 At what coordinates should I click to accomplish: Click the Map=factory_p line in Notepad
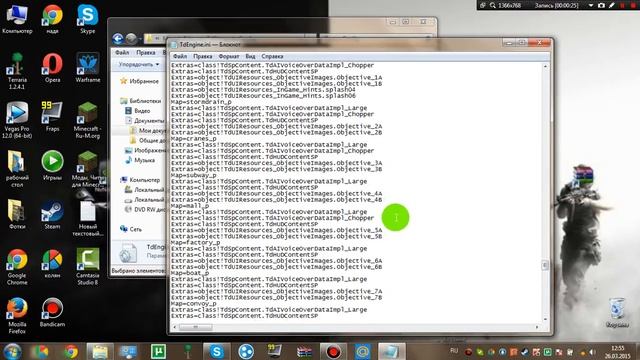[x=196, y=242]
